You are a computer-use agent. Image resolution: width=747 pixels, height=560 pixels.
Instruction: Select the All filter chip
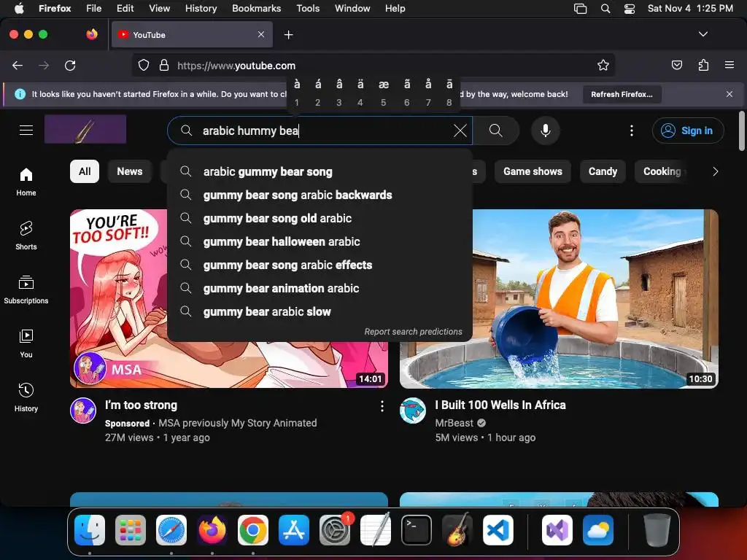(x=85, y=171)
